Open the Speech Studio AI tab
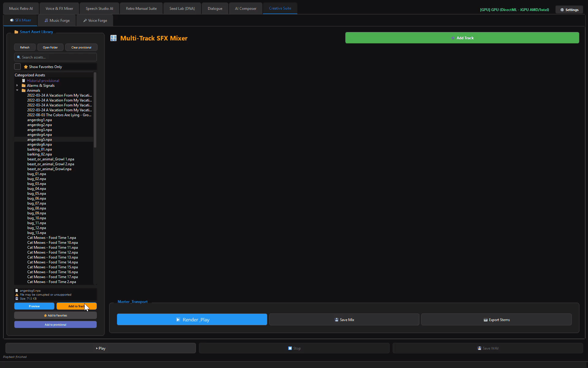This screenshot has width=588, height=368. pyautogui.click(x=99, y=9)
